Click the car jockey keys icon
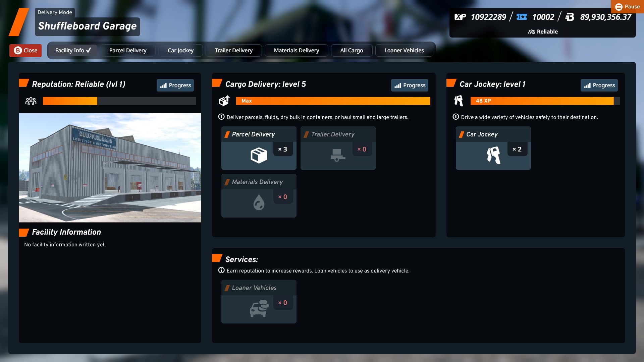 493,155
